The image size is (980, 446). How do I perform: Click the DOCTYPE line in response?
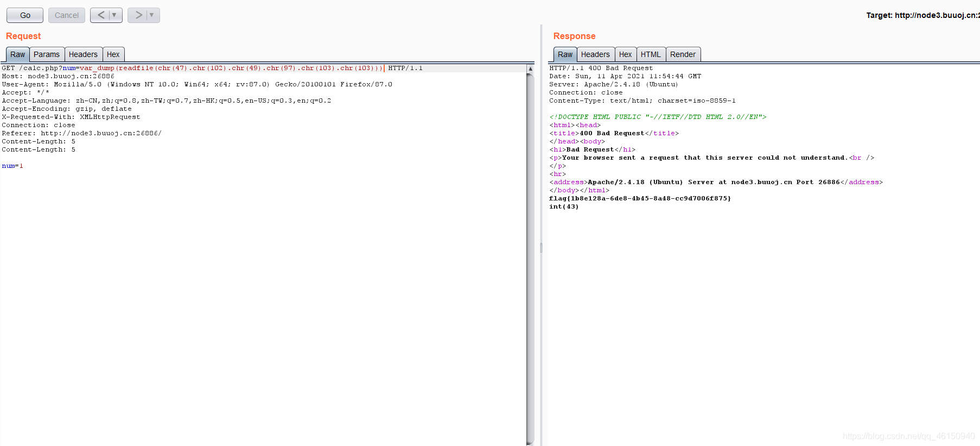click(x=658, y=117)
